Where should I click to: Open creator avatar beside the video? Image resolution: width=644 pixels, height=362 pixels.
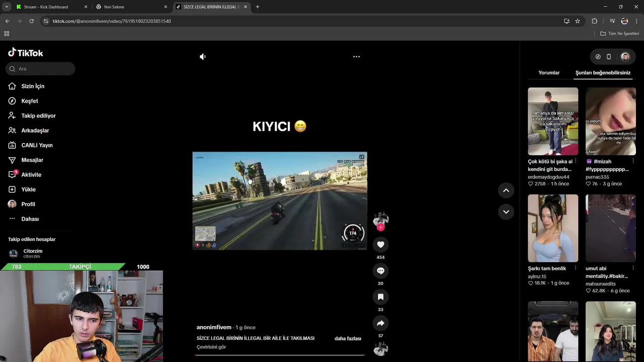coord(381,219)
